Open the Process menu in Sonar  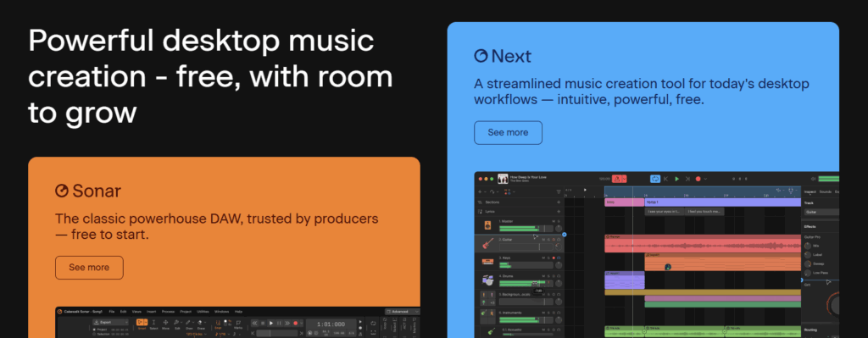(x=169, y=312)
